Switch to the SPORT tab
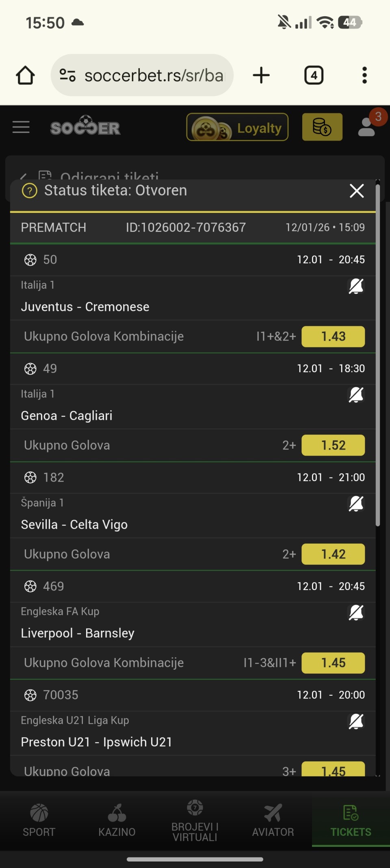The height and width of the screenshot is (868, 390). pos(39,820)
